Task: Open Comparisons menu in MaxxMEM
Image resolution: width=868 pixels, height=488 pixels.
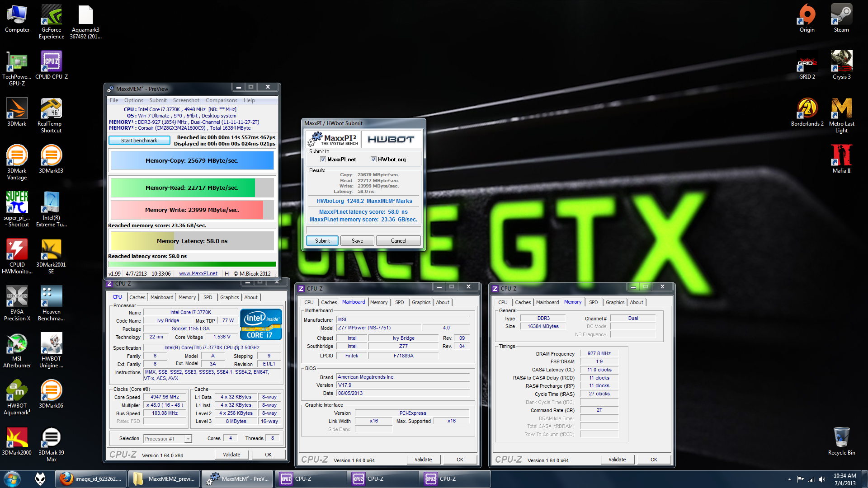Action: pos(222,100)
